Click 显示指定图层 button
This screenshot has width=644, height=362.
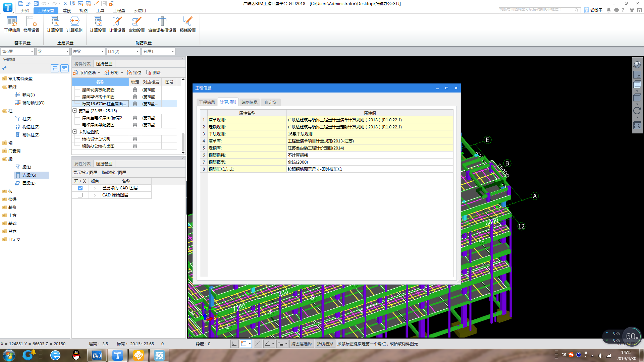(85, 172)
